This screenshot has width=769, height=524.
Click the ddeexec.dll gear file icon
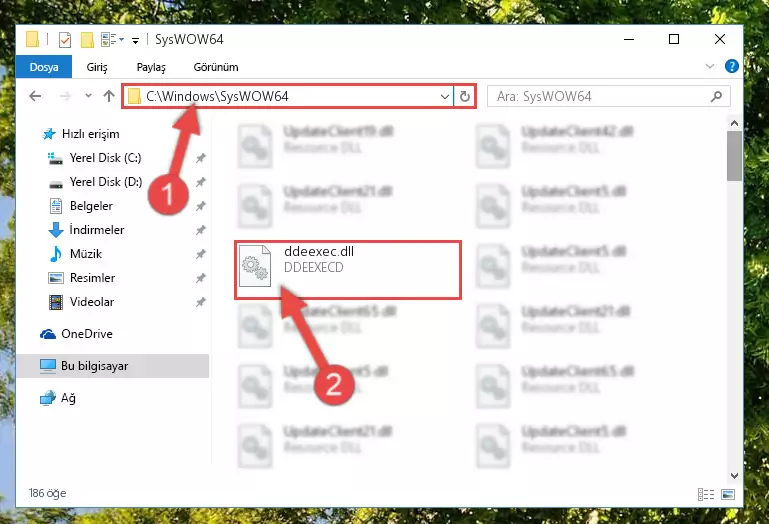click(x=255, y=265)
